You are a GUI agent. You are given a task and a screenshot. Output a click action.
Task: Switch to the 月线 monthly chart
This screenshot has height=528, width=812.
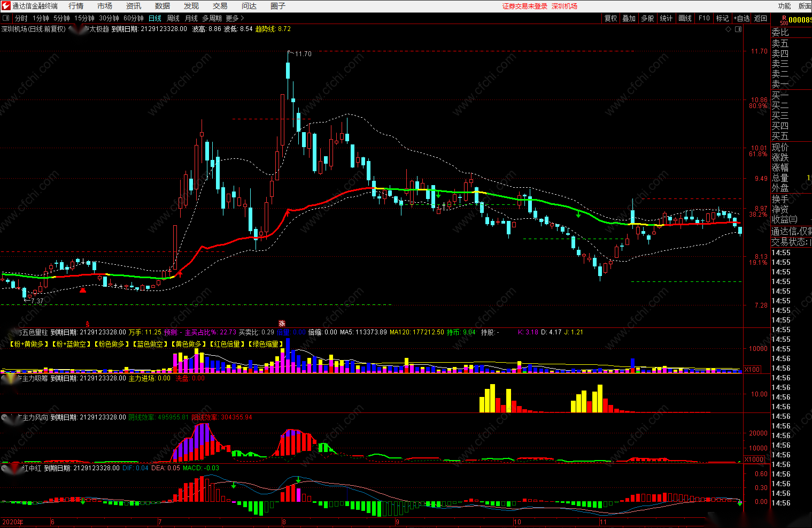[x=191, y=18]
